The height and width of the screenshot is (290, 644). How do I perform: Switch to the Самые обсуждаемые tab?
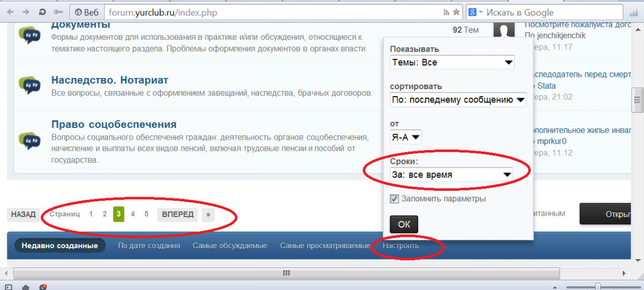click(230, 245)
